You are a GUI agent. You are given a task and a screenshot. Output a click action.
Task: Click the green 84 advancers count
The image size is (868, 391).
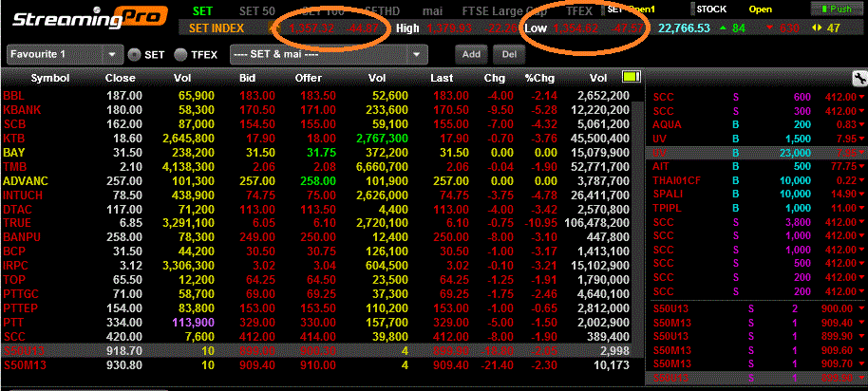coord(739,28)
